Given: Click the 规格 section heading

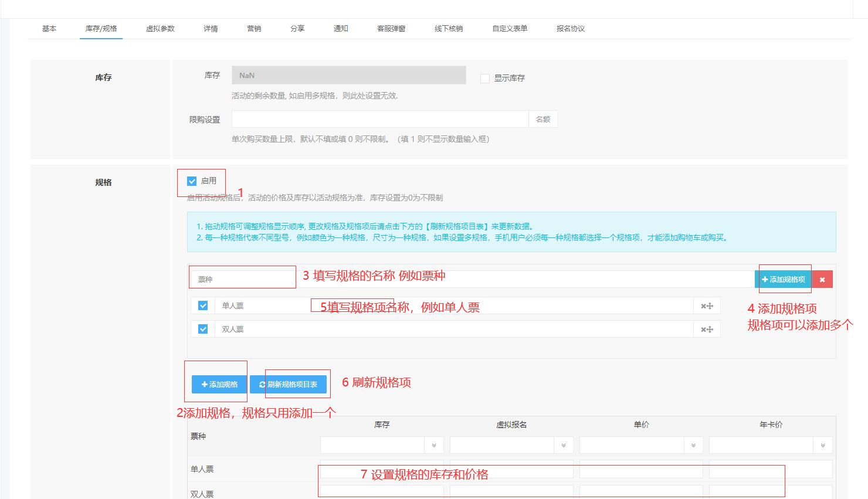Looking at the screenshot, I should coord(103,182).
